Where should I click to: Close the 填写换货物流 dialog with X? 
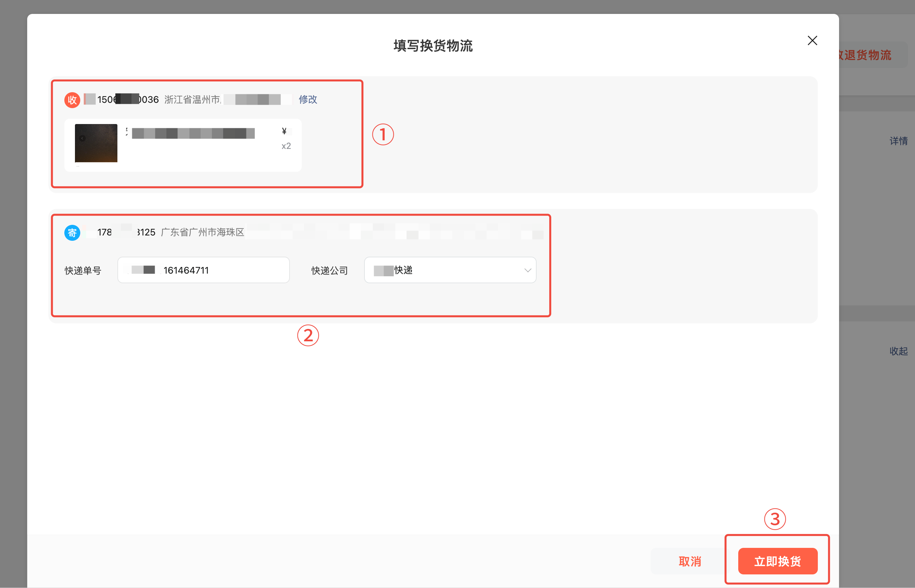tap(812, 40)
